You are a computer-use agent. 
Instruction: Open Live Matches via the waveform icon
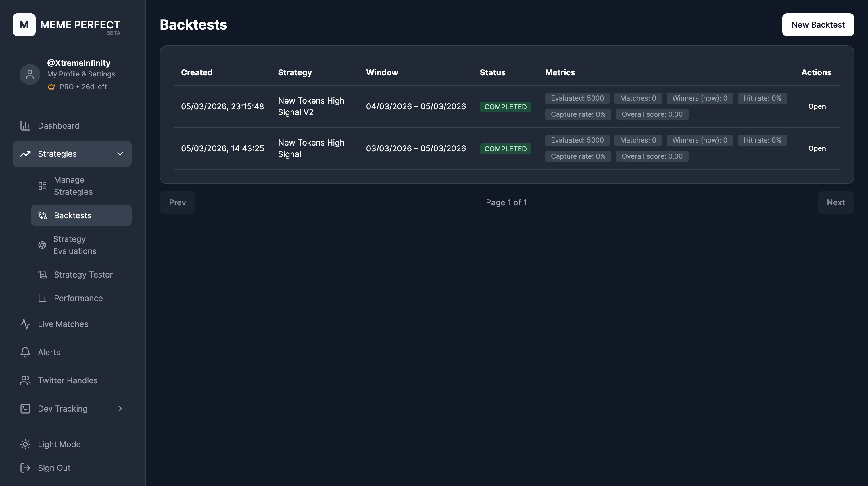tap(25, 324)
